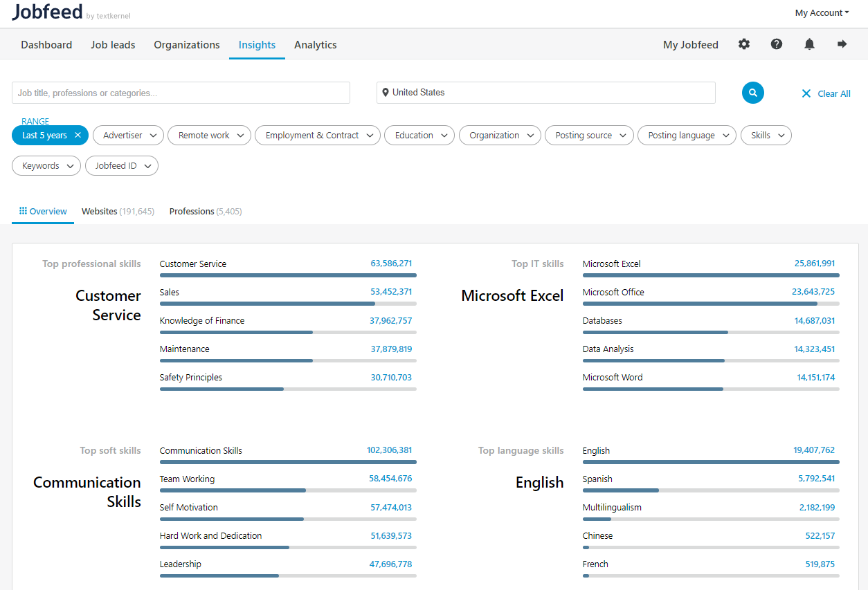This screenshot has width=868, height=590.
Task: Click the location pin icon in the location field
Action: click(x=386, y=92)
